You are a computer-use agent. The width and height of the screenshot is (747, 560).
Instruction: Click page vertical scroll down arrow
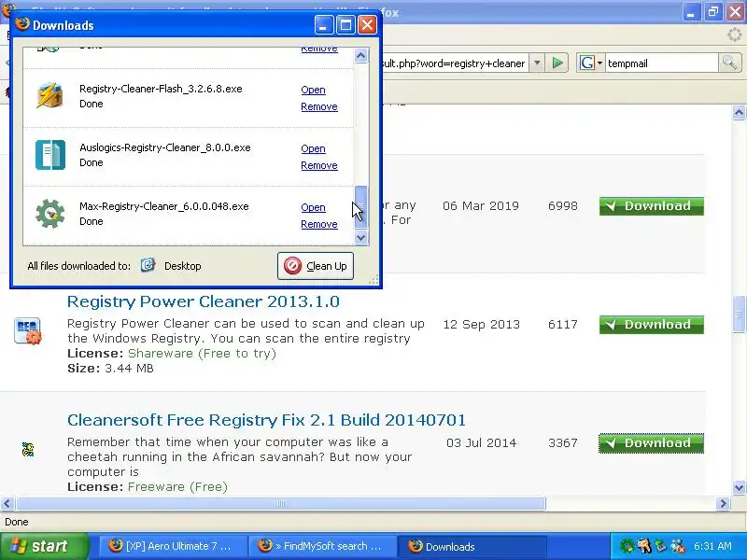(739, 487)
